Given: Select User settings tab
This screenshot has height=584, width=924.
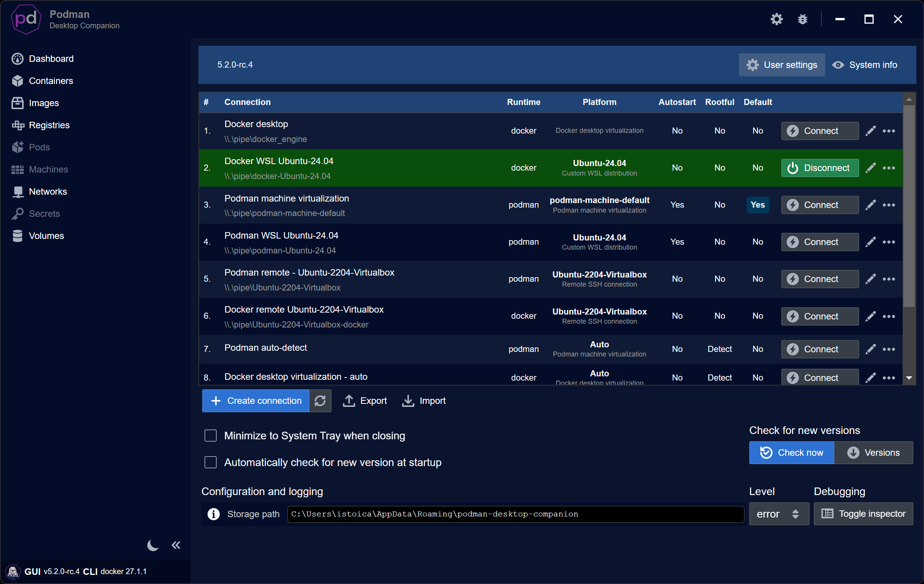Looking at the screenshot, I should [x=782, y=65].
